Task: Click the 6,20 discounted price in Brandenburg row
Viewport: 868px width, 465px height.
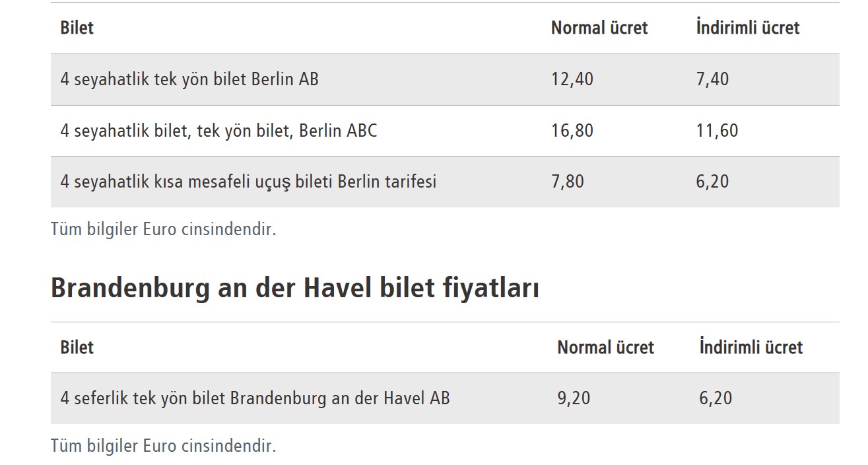Action: 716,398
